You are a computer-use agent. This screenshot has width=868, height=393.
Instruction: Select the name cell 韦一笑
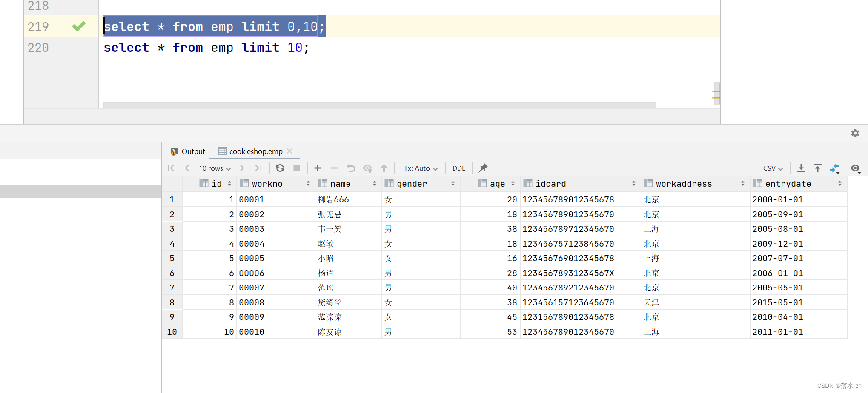(x=348, y=229)
